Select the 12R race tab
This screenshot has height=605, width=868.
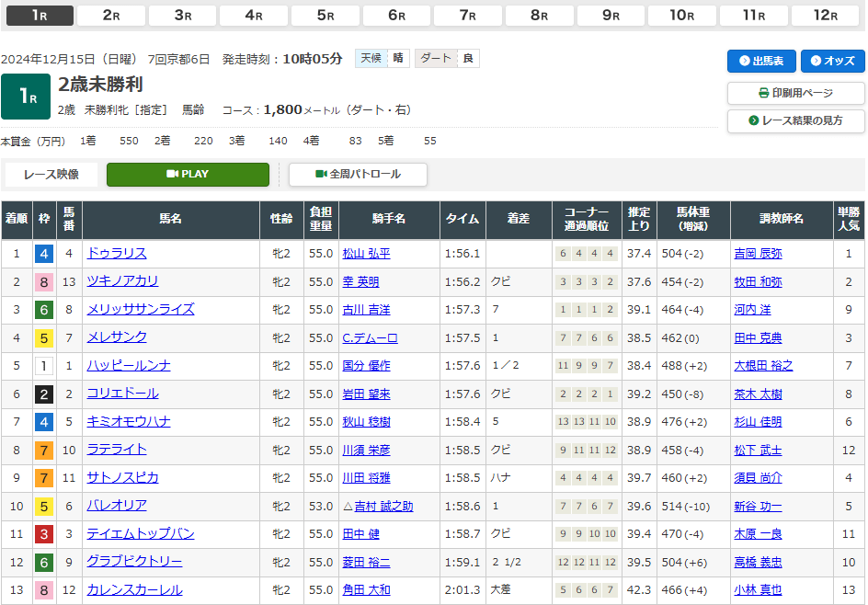[826, 15]
